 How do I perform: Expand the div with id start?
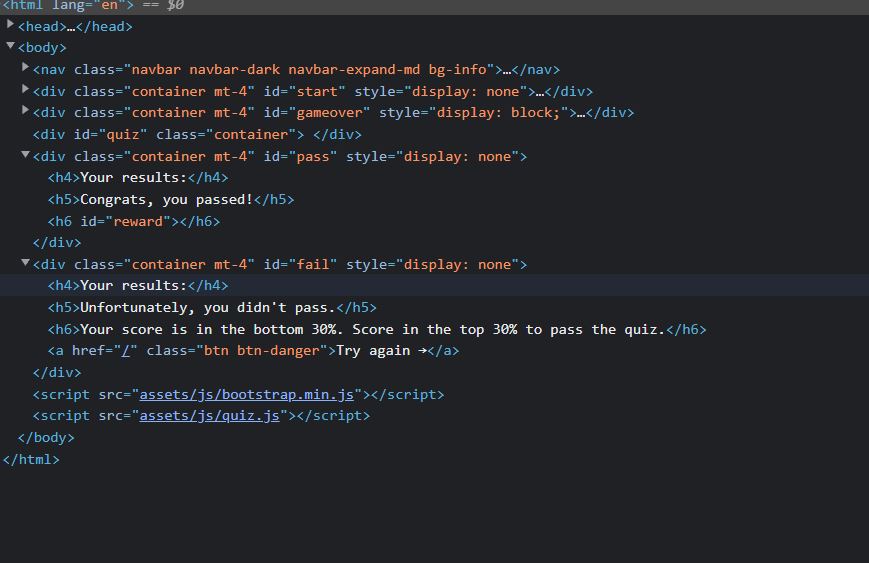tap(25, 89)
